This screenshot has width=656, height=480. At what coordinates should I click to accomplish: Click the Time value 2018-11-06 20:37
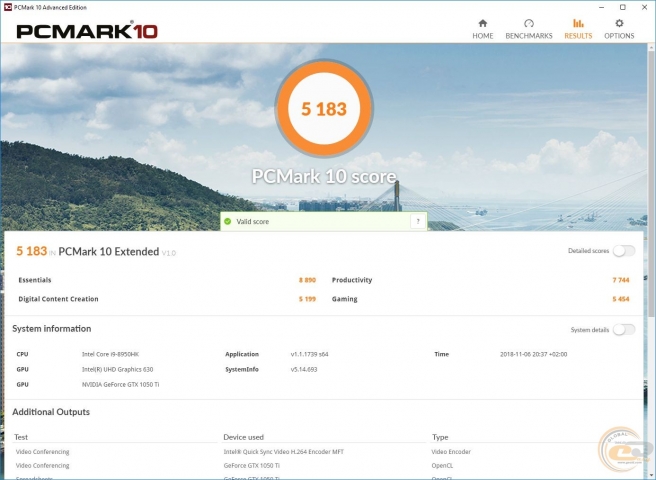tap(533, 354)
